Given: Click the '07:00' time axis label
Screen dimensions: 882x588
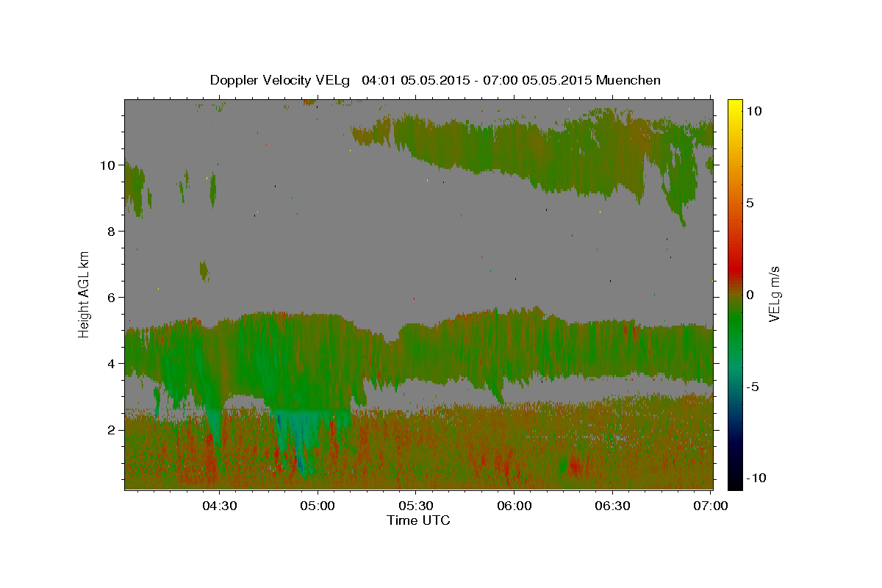Looking at the screenshot, I should coord(711,506).
